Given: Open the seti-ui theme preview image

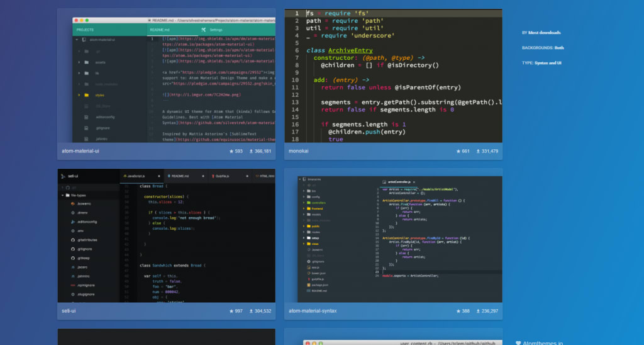Looking at the screenshot, I should coord(166,235).
